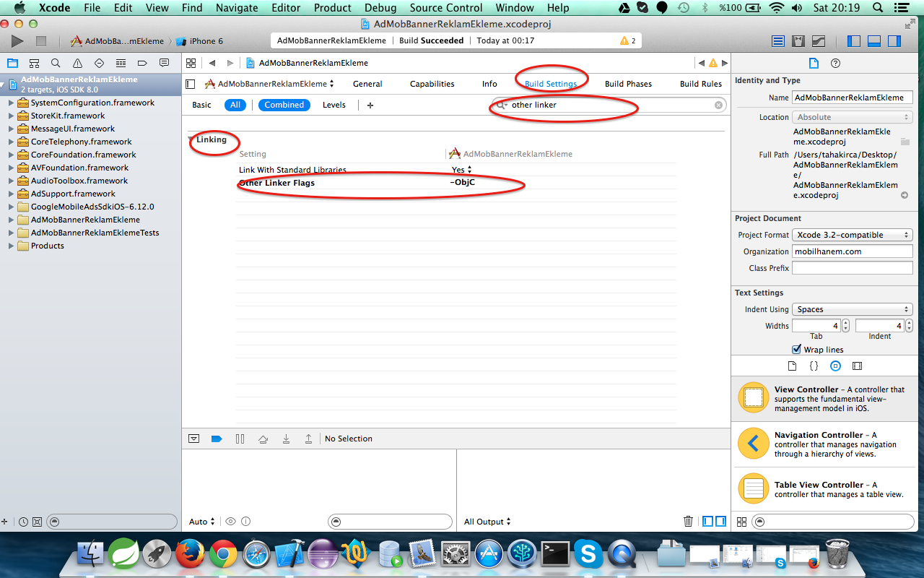Toggle the project and targets list sidebar
Image resolution: width=924 pixels, height=578 pixels.
(191, 84)
